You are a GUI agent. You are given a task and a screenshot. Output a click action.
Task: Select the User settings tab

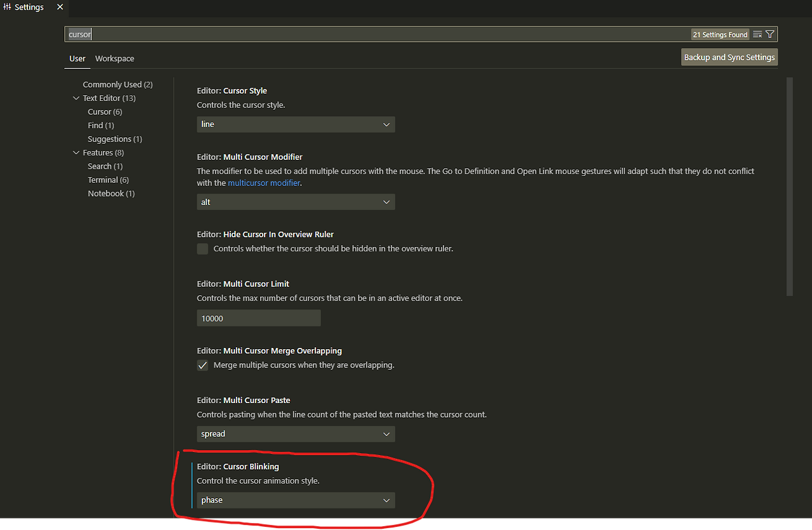pyautogui.click(x=77, y=58)
